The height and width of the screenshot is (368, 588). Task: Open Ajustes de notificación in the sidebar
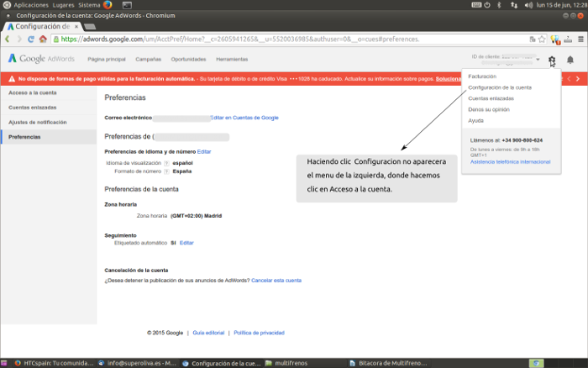click(x=49, y=123)
